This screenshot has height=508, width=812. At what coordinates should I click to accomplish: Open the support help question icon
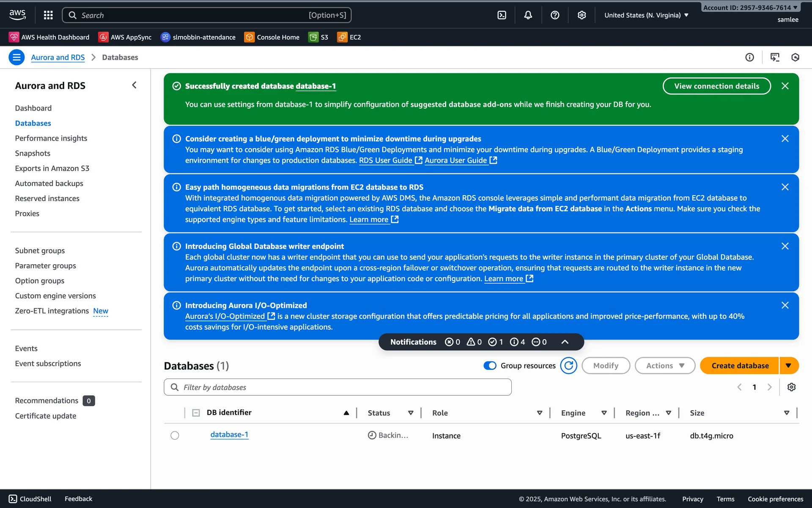pyautogui.click(x=555, y=15)
